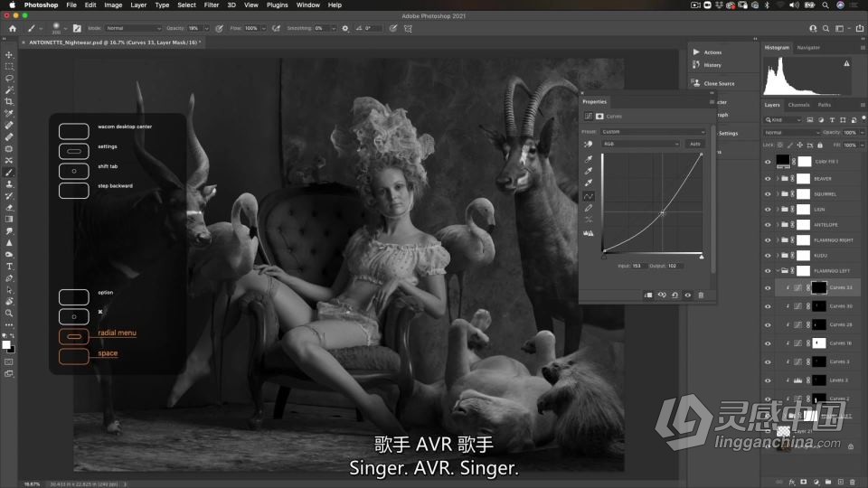This screenshot has width=868, height=488.
Task: Click reset to adjustment defaults icon
Action: [675, 296]
